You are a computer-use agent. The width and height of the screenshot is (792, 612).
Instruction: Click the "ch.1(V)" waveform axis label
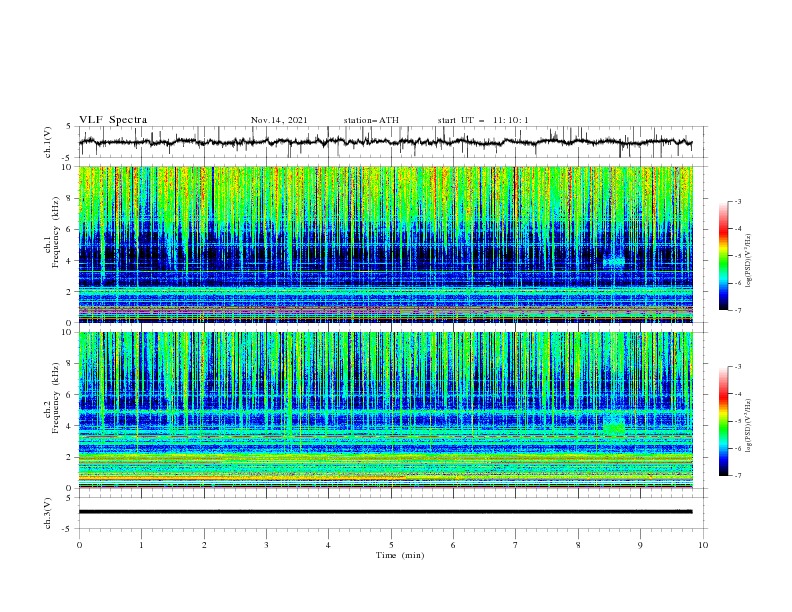48,142
